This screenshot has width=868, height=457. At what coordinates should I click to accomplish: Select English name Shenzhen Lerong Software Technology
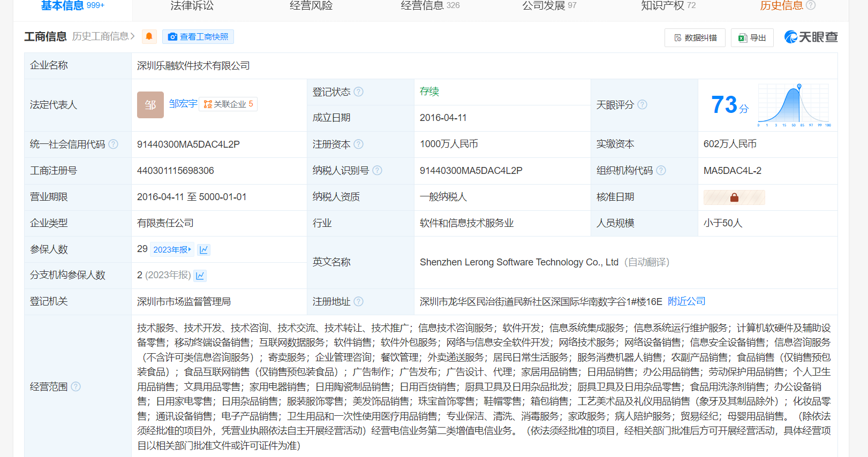pos(519,262)
